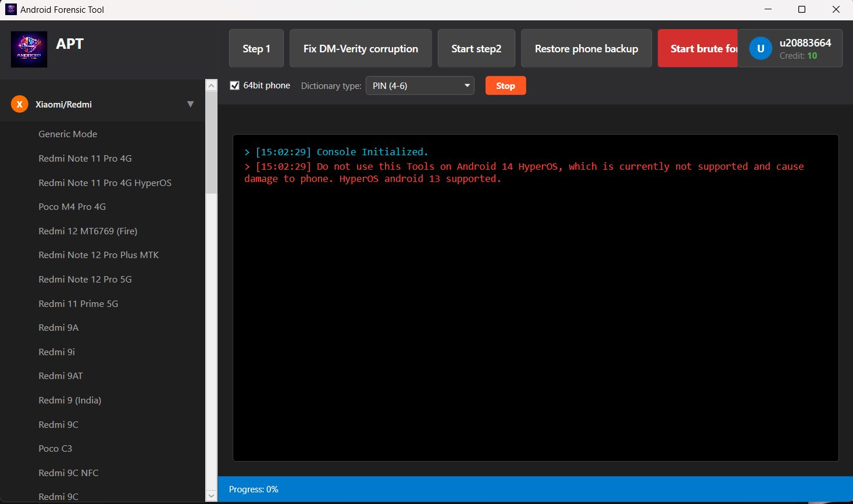
Task: Click the APT heading text in the sidebar
Action: [70, 44]
